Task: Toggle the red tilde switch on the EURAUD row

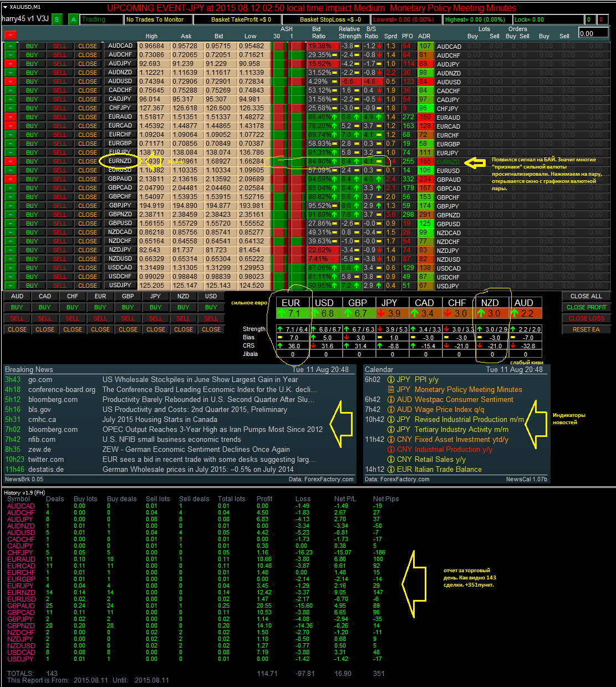Action: [x=10, y=117]
